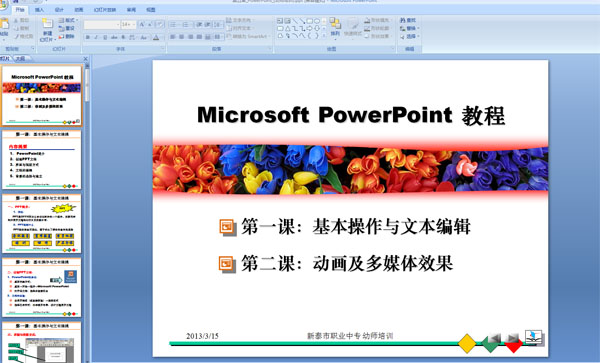Click the home action icon on slide
The height and width of the screenshot is (363, 600).
point(534,337)
